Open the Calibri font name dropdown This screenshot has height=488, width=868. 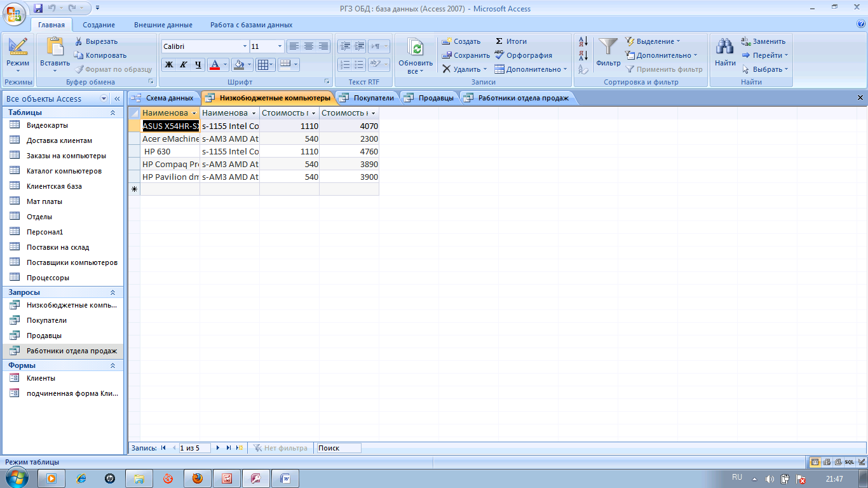[245, 46]
